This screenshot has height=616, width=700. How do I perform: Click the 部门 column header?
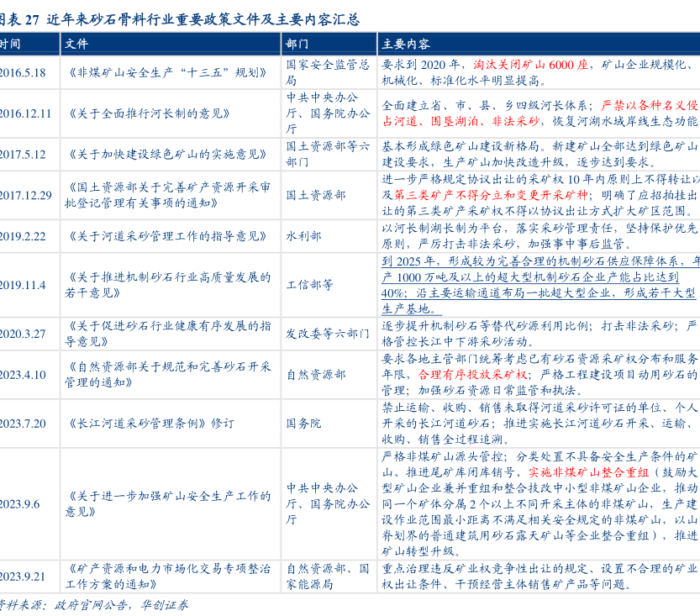coord(297,45)
